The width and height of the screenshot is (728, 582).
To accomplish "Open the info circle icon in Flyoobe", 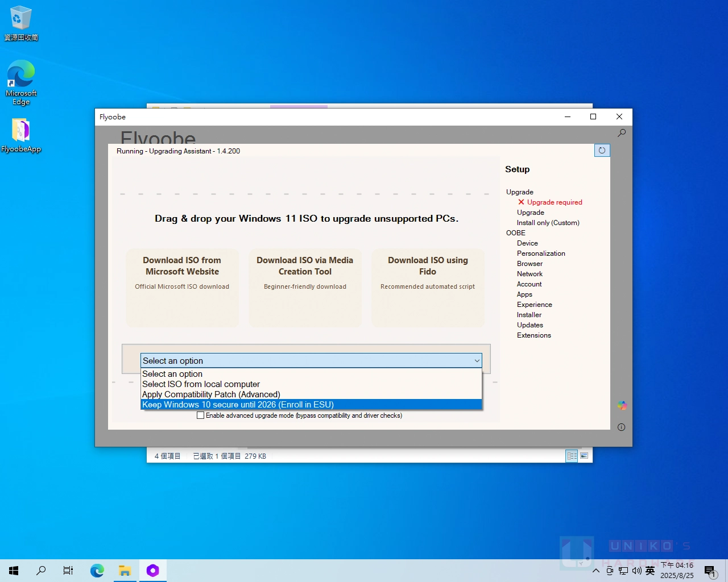I will click(621, 427).
